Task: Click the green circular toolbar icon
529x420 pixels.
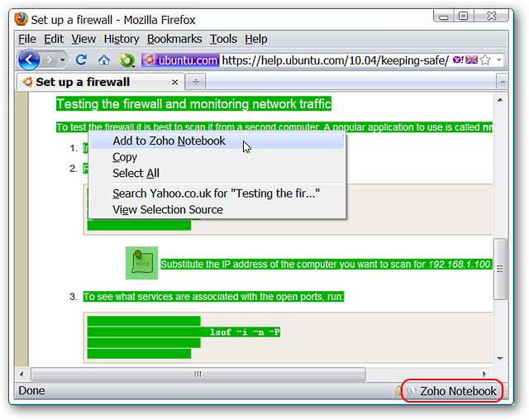Action: 127,60
